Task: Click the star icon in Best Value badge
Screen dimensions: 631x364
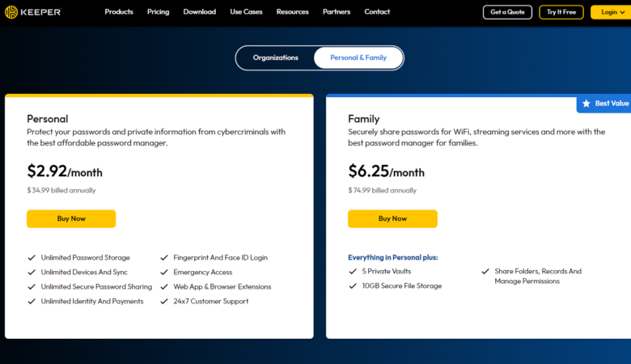Action: (587, 104)
